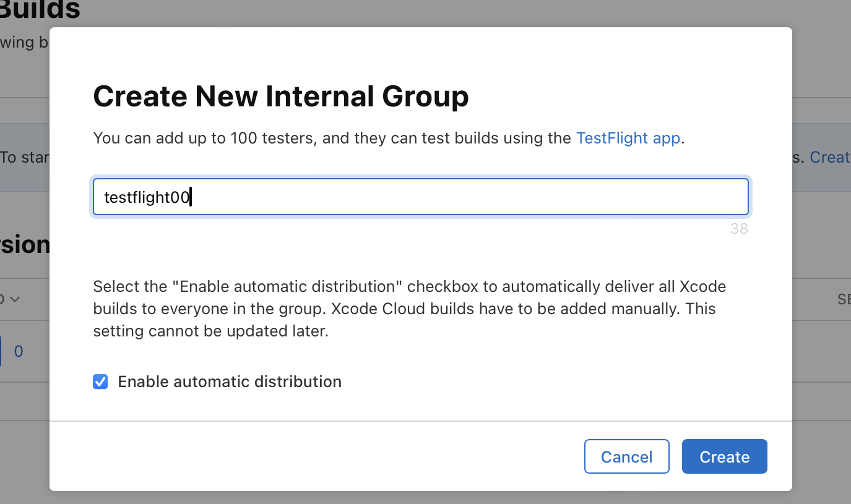Click the "SE" column header at right edge
Screen dimensions: 851x504
[x=844, y=299]
